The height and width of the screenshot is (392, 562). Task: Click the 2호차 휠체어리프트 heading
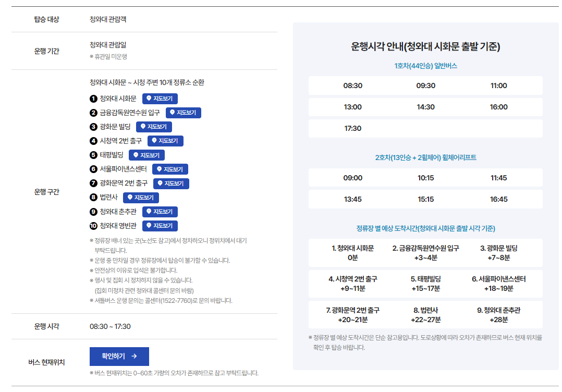(x=425, y=157)
